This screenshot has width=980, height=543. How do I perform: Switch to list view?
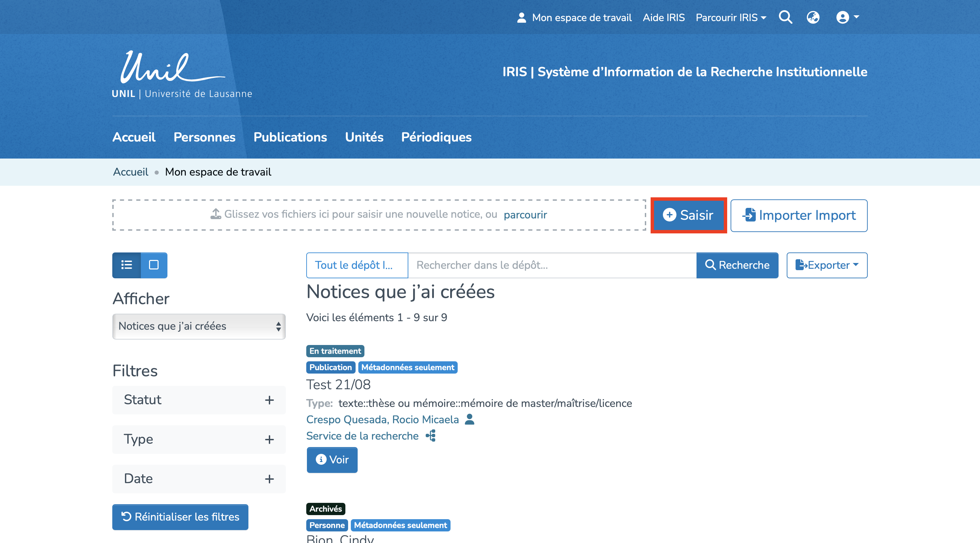(127, 265)
